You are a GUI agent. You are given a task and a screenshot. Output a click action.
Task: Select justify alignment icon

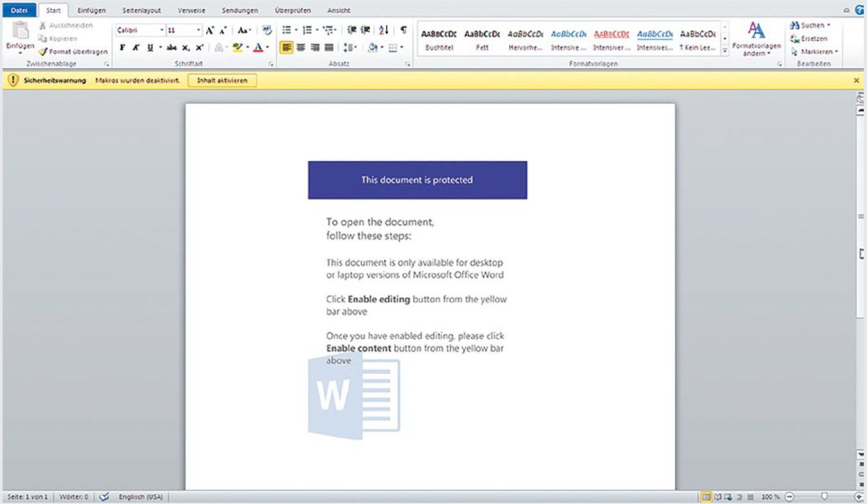pyautogui.click(x=329, y=48)
